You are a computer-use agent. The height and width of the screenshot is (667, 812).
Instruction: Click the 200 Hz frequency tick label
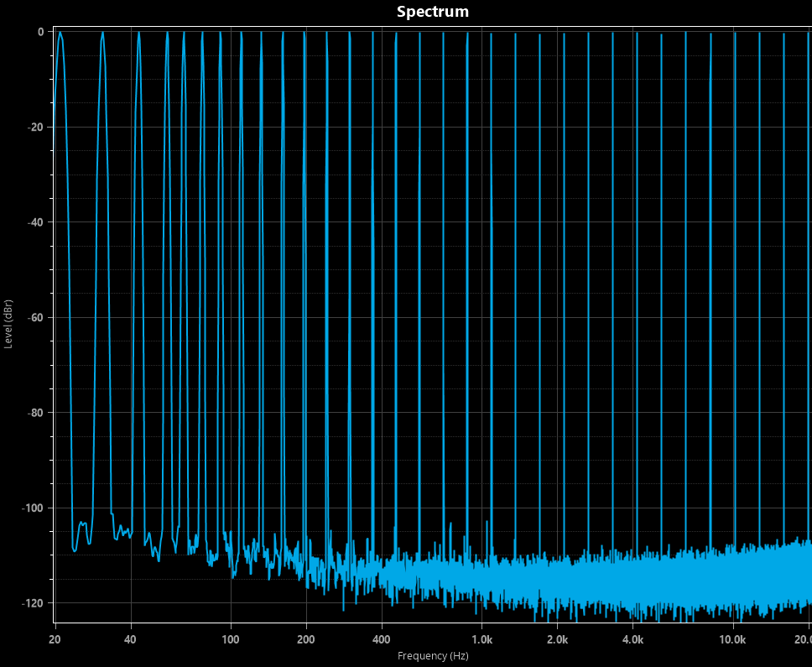[306, 639]
